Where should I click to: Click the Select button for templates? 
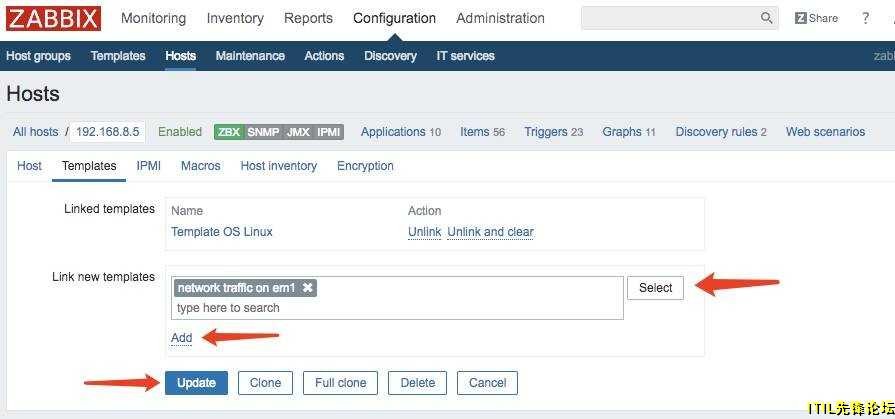tap(655, 288)
